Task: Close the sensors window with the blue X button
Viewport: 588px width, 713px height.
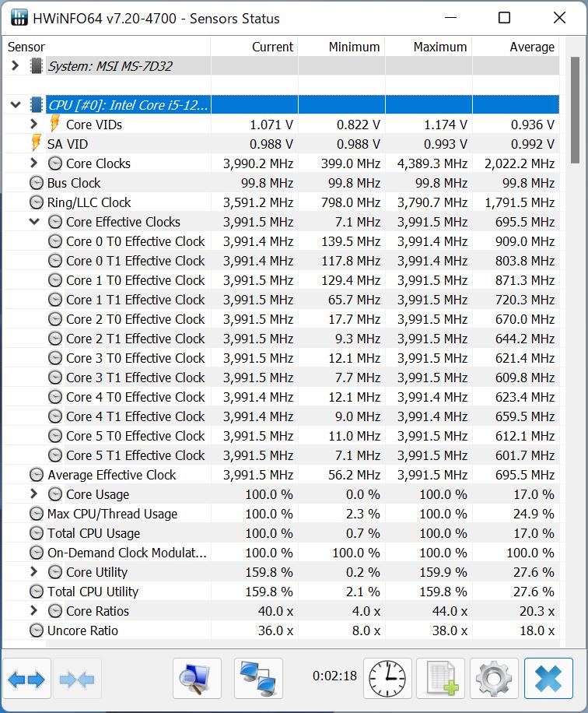Action: click(x=548, y=678)
